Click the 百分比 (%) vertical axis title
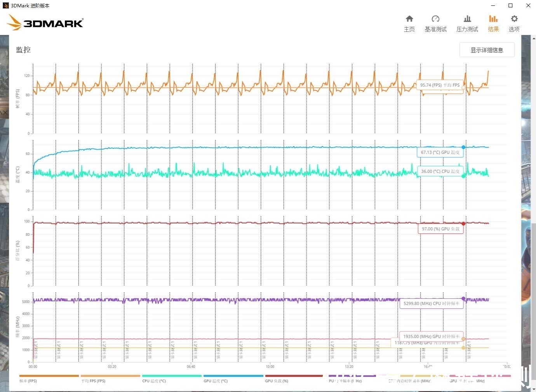This screenshot has width=536, height=392. (17, 251)
